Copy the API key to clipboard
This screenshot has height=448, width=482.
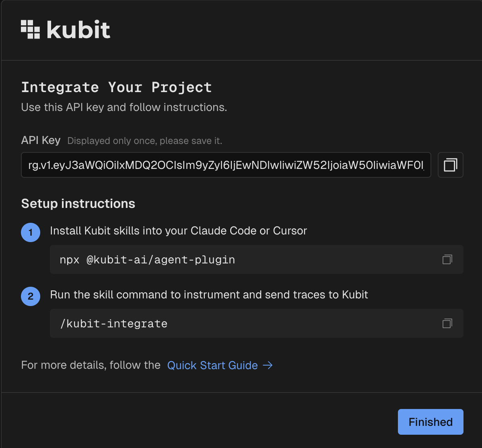click(450, 165)
